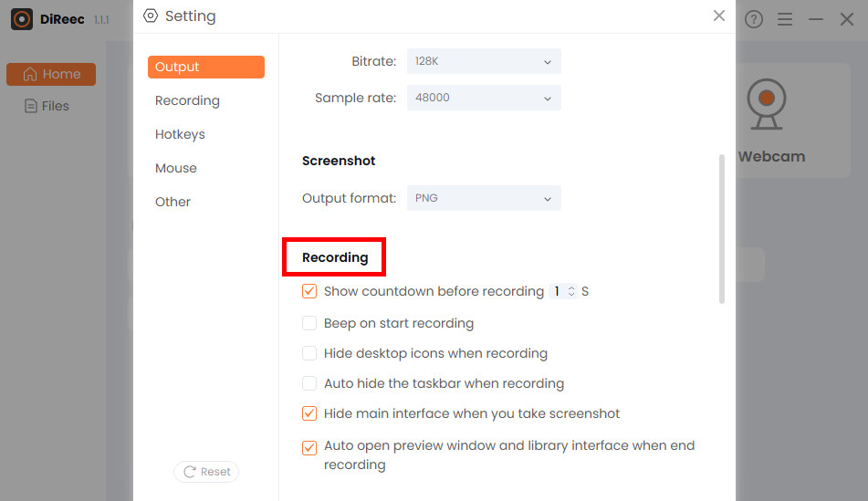Click the DiReec app logo icon

pyautogui.click(x=22, y=19)
